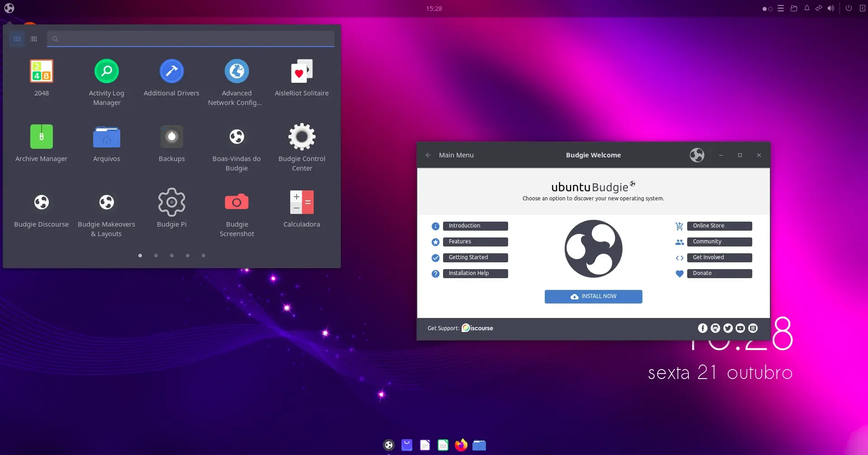Image resolution: width=868 pixels, height=455 pixels.
Task: Open Firefox from the dock
Action: click(461, 445)
